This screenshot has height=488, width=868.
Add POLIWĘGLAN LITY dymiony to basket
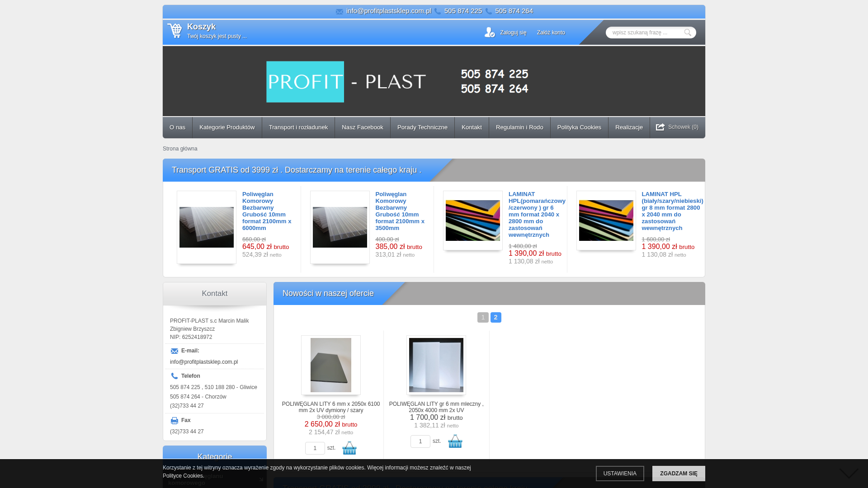tap(349, 448)
